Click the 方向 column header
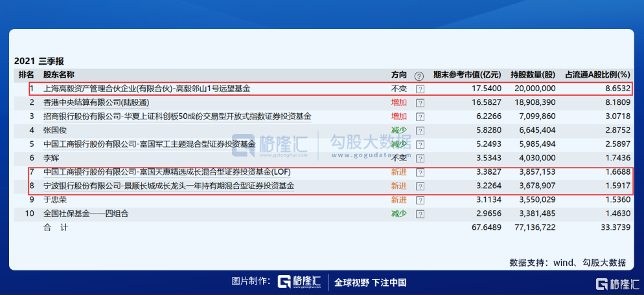 click(x=399, y=75)
